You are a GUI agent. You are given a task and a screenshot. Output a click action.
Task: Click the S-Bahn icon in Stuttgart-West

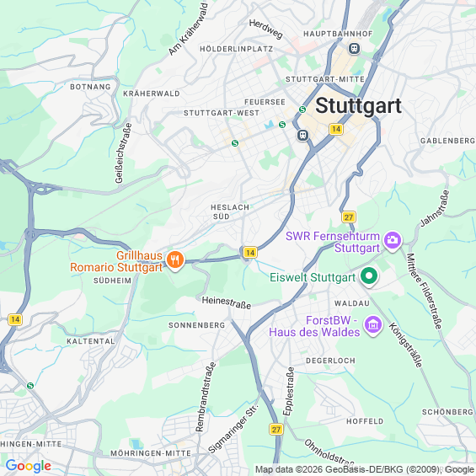(235, 143)
